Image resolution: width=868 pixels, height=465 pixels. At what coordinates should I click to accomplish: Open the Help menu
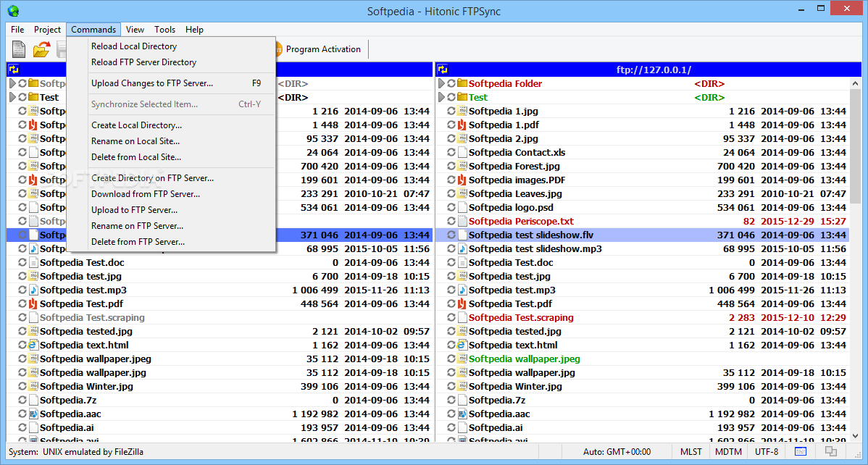194,30
